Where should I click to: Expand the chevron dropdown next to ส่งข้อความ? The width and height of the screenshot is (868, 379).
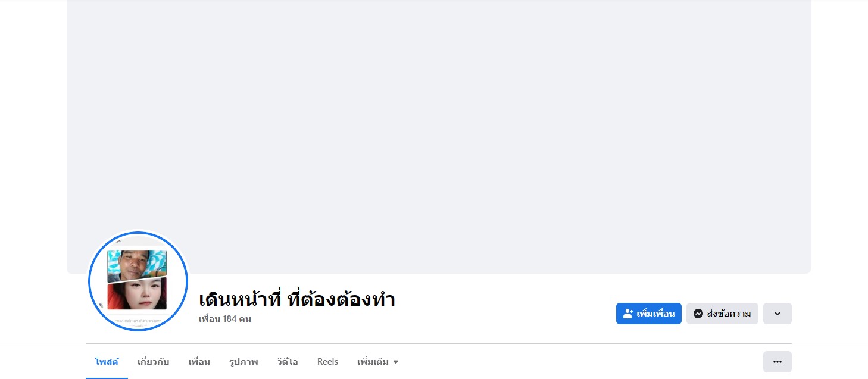(x=777, y=314)
